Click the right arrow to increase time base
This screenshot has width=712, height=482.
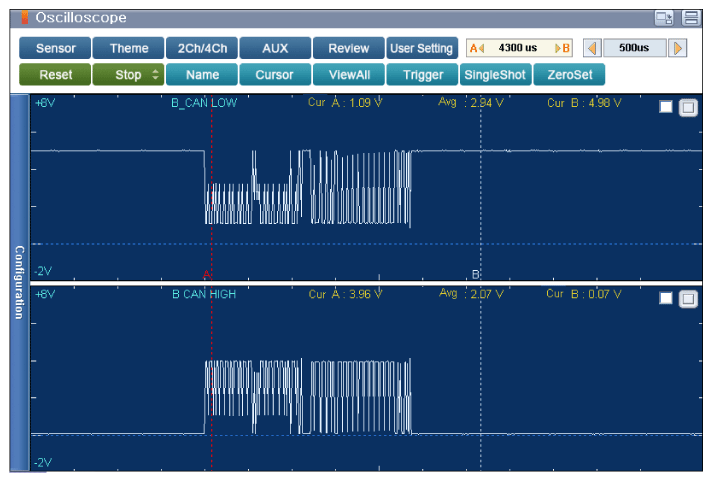(x=677, y=48)
